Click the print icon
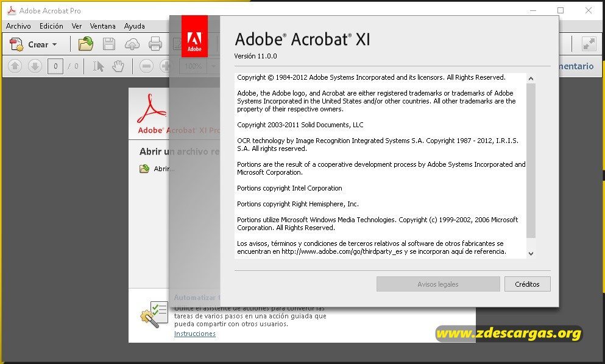Screen dimensions: 605x364 pyautogui.click(x=155, y=44)
